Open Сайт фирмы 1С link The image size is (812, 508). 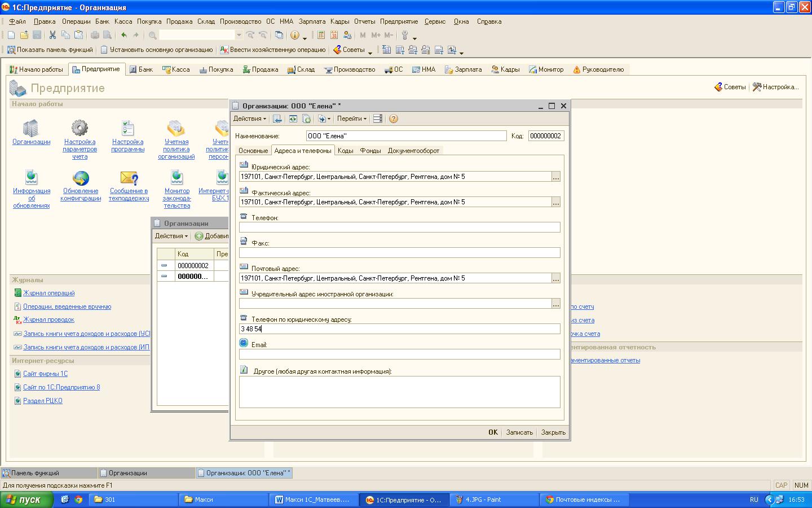(45, 374)
